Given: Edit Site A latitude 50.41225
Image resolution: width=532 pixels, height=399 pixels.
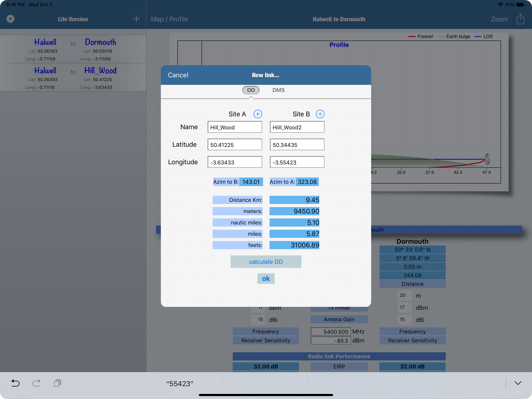Looking at the screenshot, I should click(x=235, y=144).
